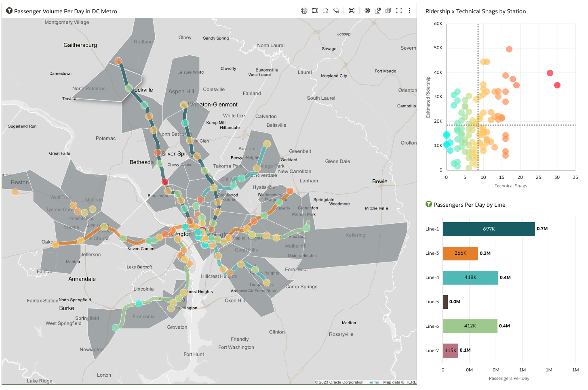
Task: Click the red station dot near Silver Spring
Action: (165, 181)
